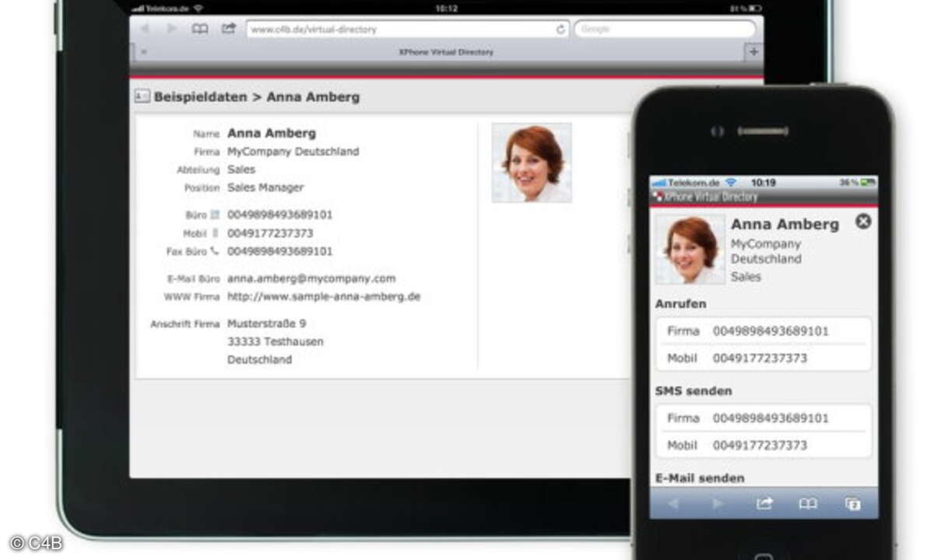Send SMS to the Mobil number

coord(764,445)
